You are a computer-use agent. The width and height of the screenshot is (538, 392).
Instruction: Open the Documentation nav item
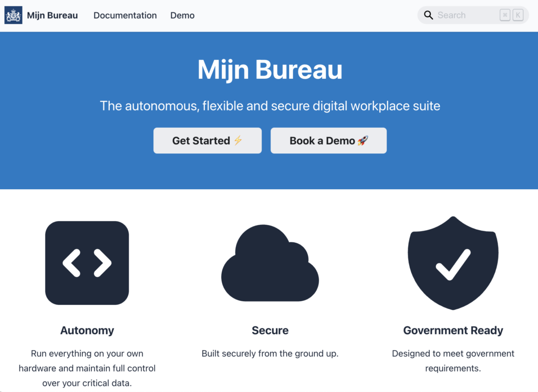pos(125,15)
